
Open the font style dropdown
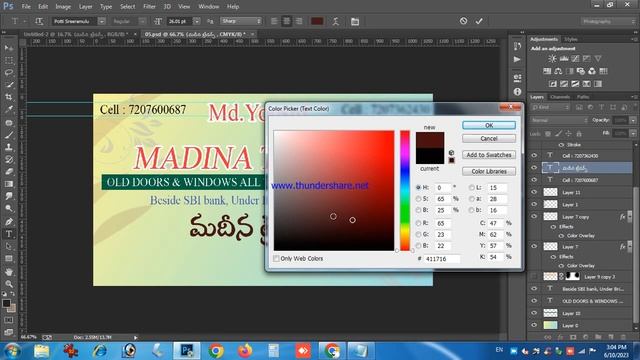click(x=142, y=21)
